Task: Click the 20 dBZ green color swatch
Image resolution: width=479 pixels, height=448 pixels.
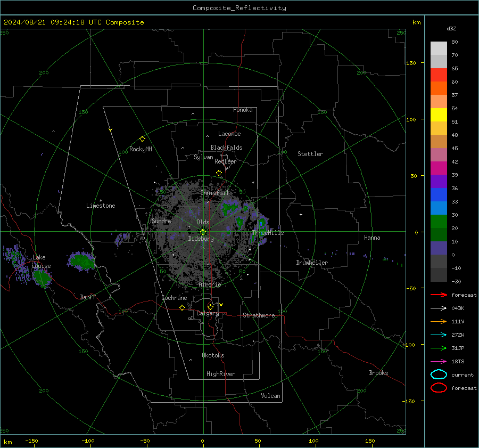Action: (439, 221)
